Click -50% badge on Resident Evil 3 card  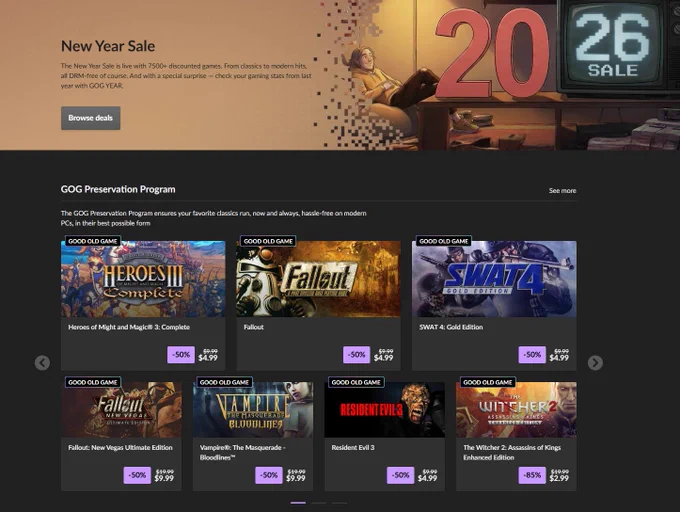click(x=400, y=475)
